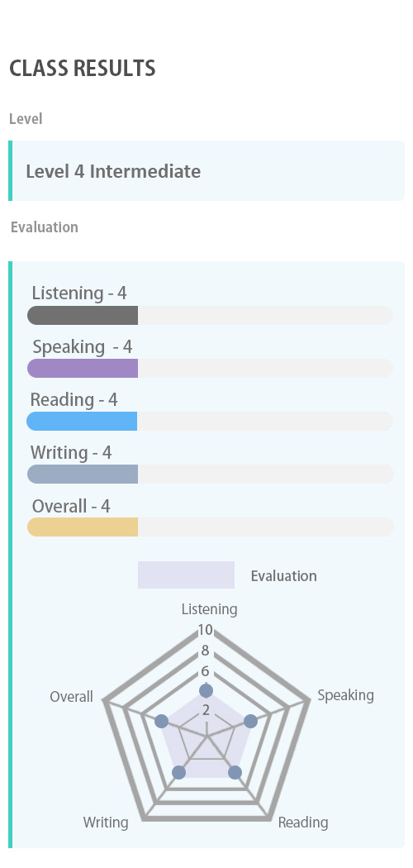This screenshot has height=868, width=413.
Task: Click the Speaking data point on radar chart
Action: pos(250,722)
